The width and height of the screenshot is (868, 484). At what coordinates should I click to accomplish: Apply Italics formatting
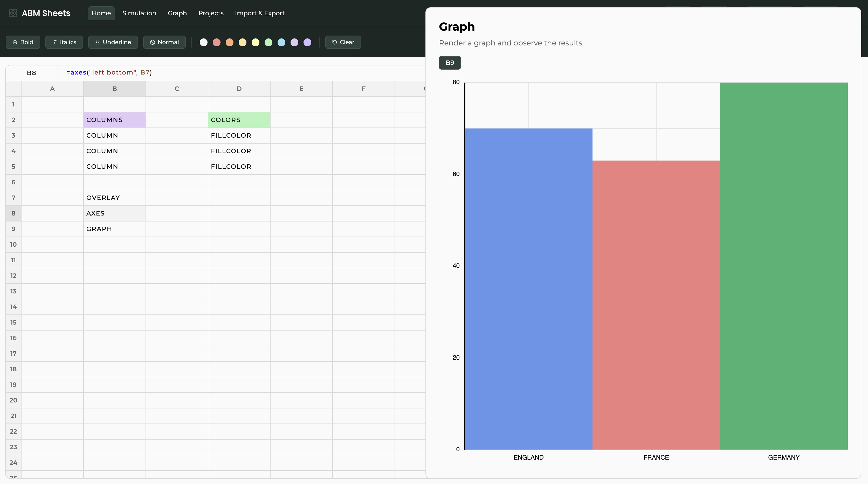click(x=64, y=42)
